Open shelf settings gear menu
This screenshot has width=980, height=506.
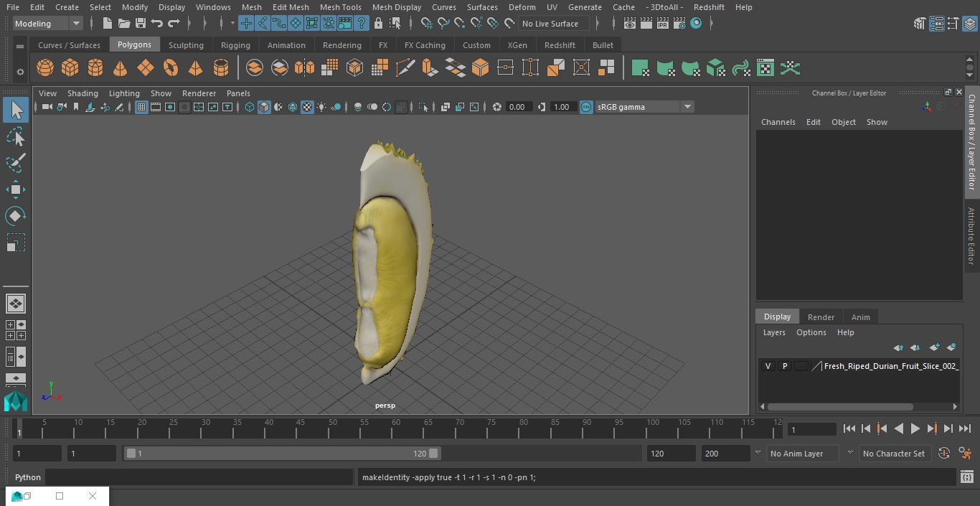20,72
